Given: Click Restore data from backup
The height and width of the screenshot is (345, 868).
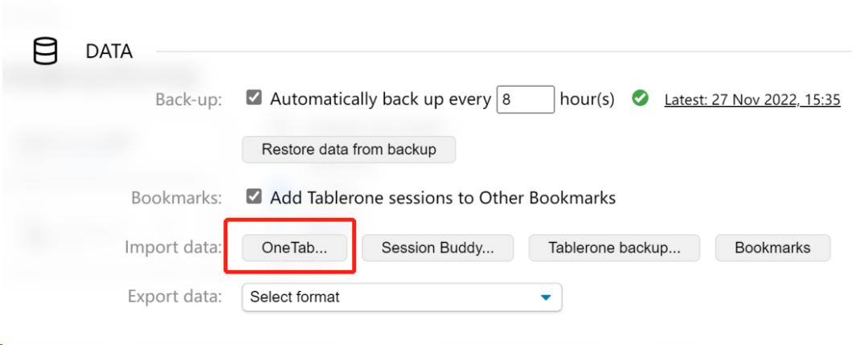Looking at the screenshot, I should tap(349, 150).
